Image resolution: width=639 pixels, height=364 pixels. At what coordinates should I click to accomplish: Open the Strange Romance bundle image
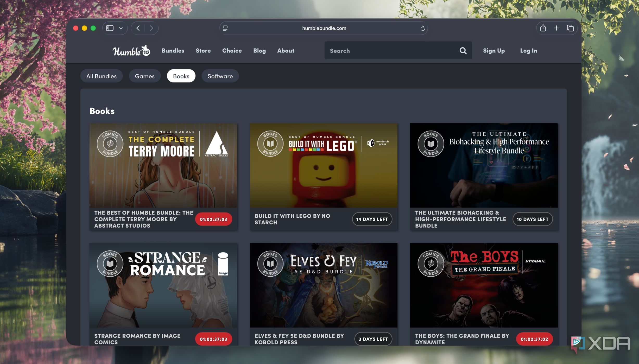tap(163, 285)
